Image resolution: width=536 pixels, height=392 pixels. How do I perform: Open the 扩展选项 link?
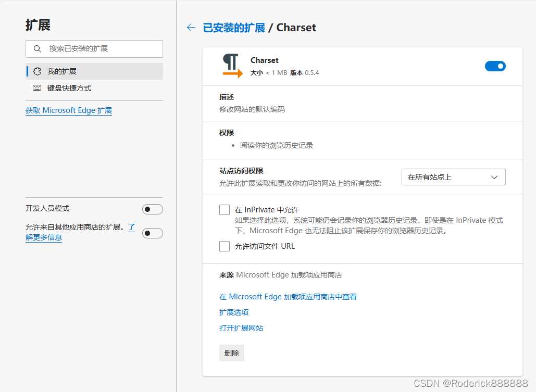(x=234, y=312)
